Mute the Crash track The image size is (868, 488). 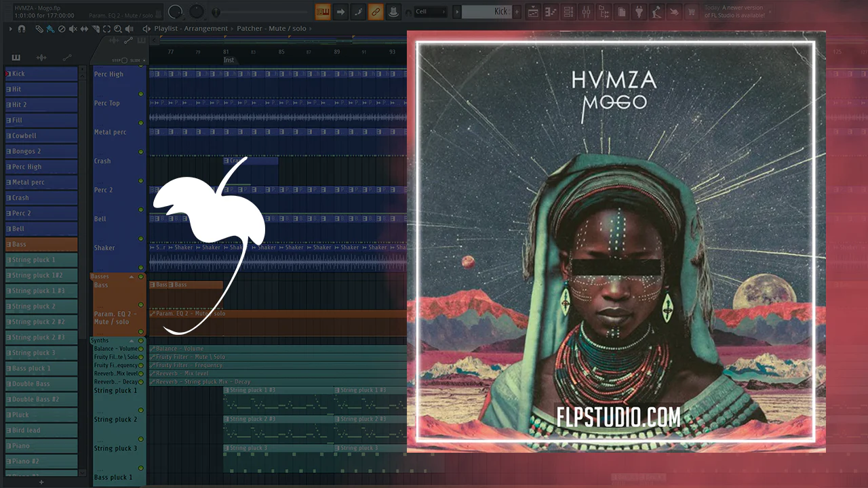tap(141, 181)
